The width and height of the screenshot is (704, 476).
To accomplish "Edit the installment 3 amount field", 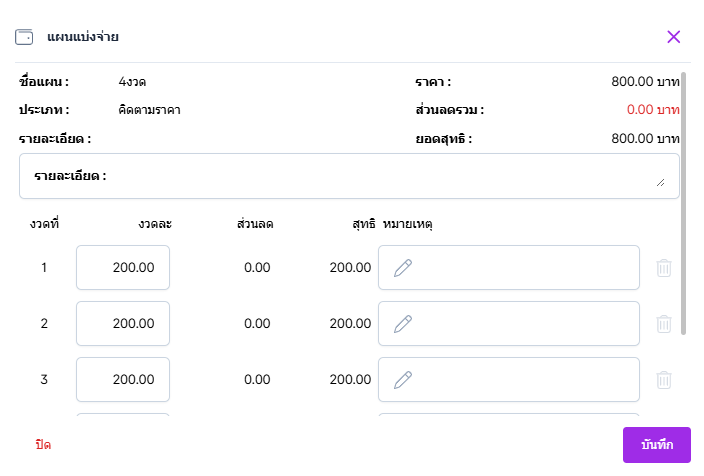I will coord(123,380).
